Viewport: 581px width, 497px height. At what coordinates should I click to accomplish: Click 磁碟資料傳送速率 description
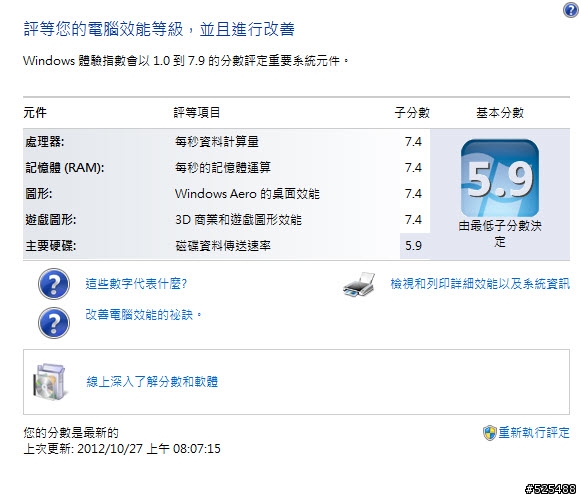coord(223,245)
